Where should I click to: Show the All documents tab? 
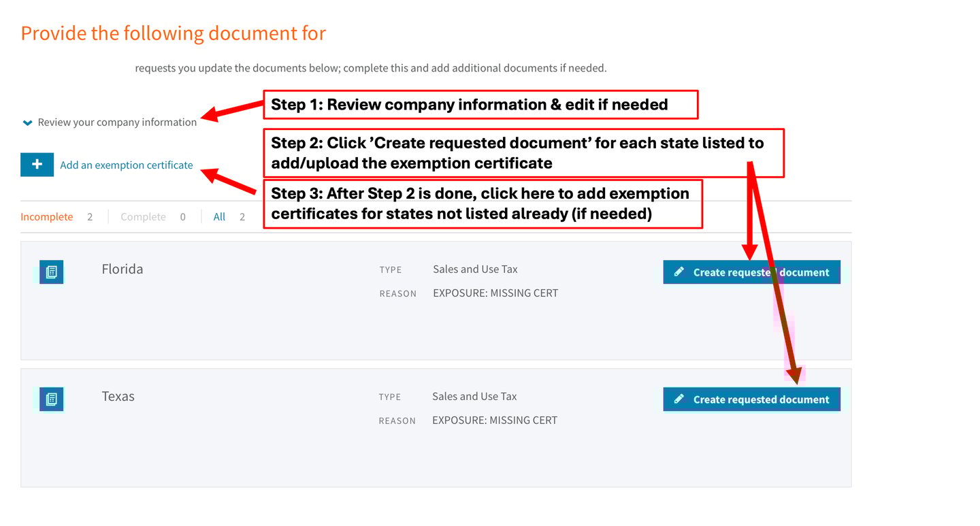[x=219, y=216]
